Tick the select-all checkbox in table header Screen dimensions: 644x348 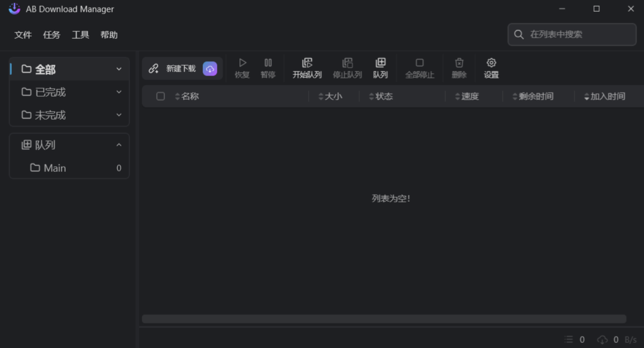click(161, 96)
